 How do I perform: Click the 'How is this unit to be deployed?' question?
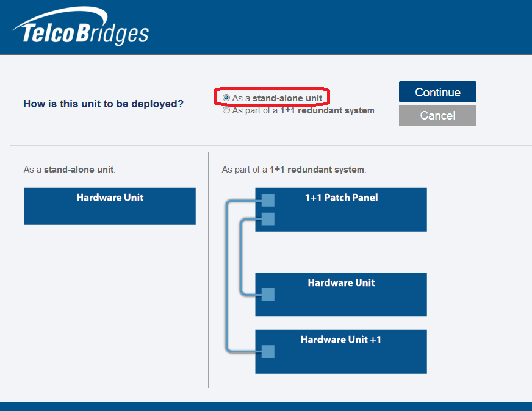click(x=103, y=104)
